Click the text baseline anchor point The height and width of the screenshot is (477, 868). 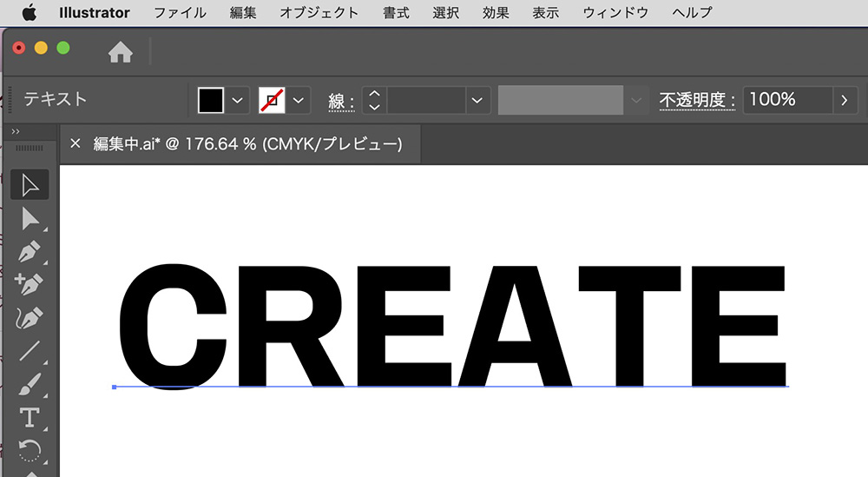[114, 387]
